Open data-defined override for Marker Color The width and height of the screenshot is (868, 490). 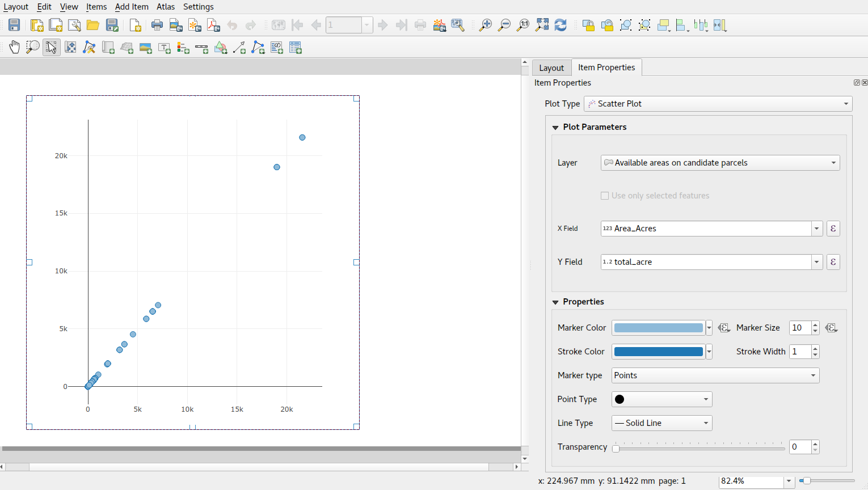pos(724,327)
